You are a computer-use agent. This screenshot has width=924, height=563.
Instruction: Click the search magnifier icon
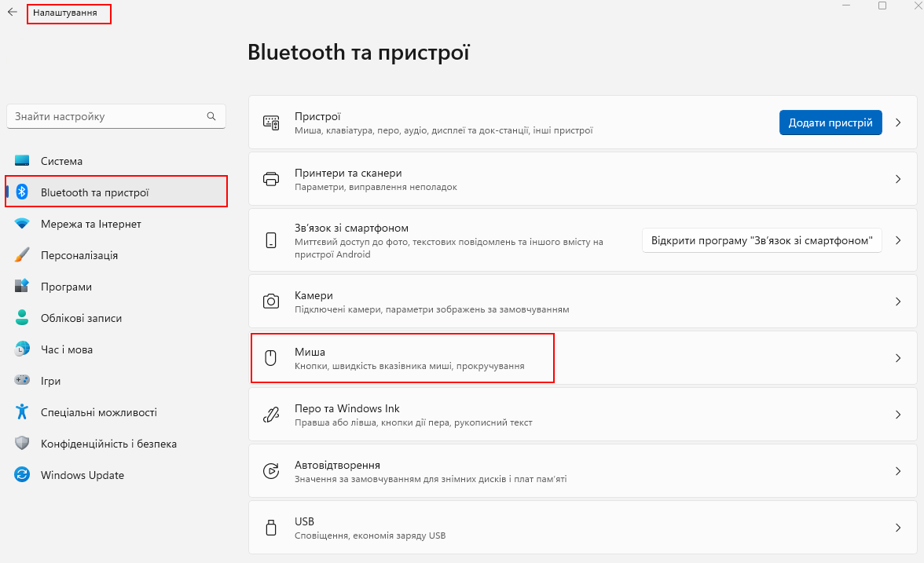[x=211, y=116]
